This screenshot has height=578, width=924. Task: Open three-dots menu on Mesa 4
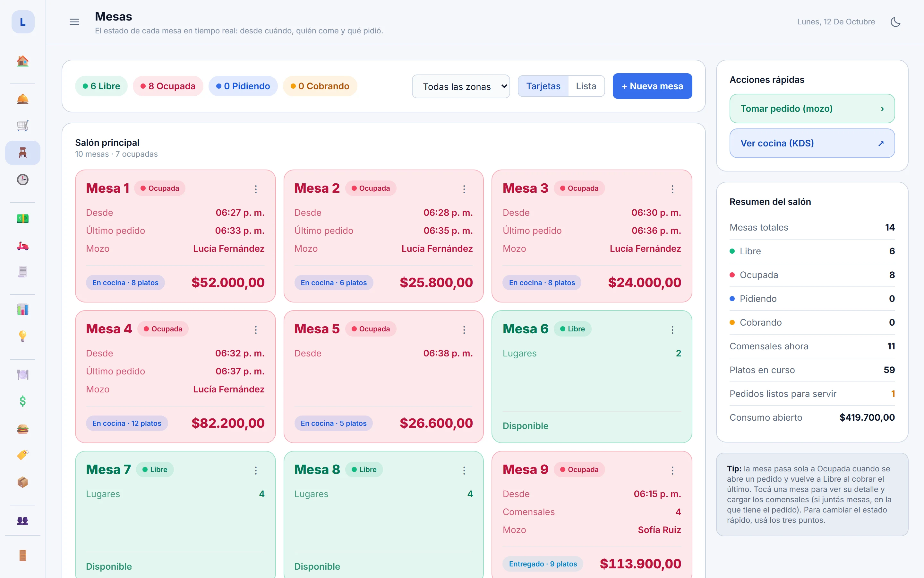click(x=256, y=329)
